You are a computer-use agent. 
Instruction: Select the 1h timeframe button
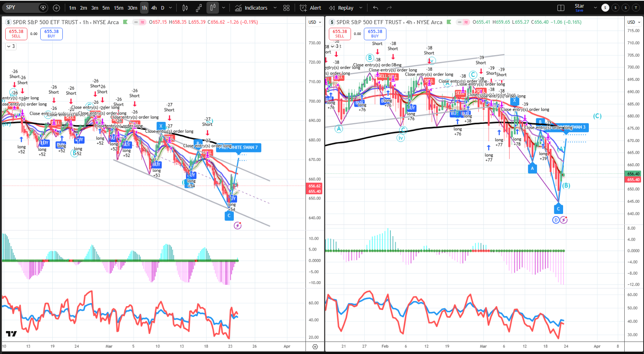[144, 8]
